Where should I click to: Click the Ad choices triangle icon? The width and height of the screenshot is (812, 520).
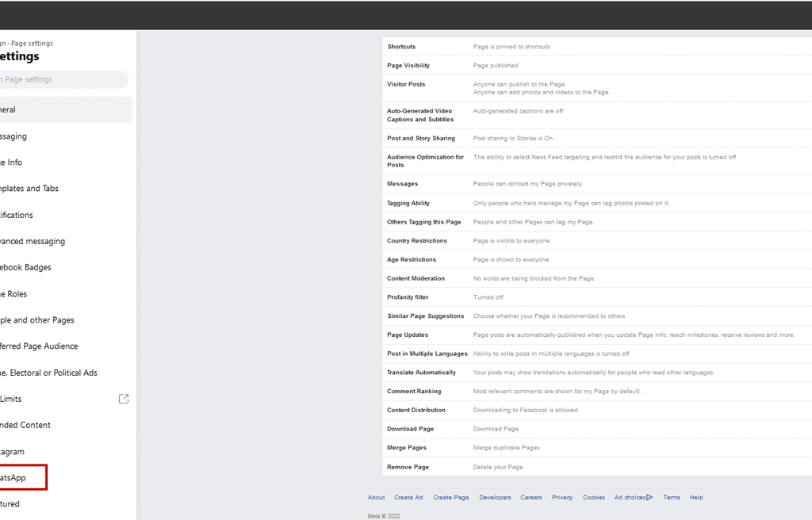(x=649, y=498)
